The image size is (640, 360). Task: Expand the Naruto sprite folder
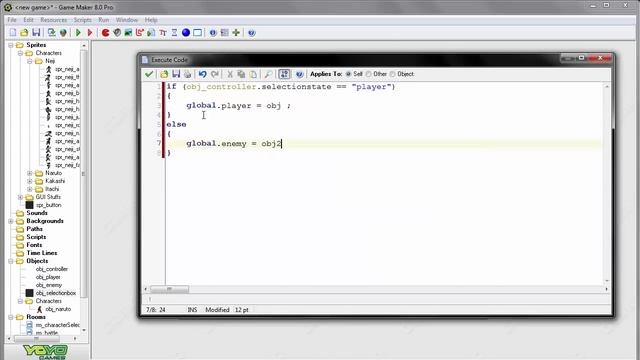29,173
